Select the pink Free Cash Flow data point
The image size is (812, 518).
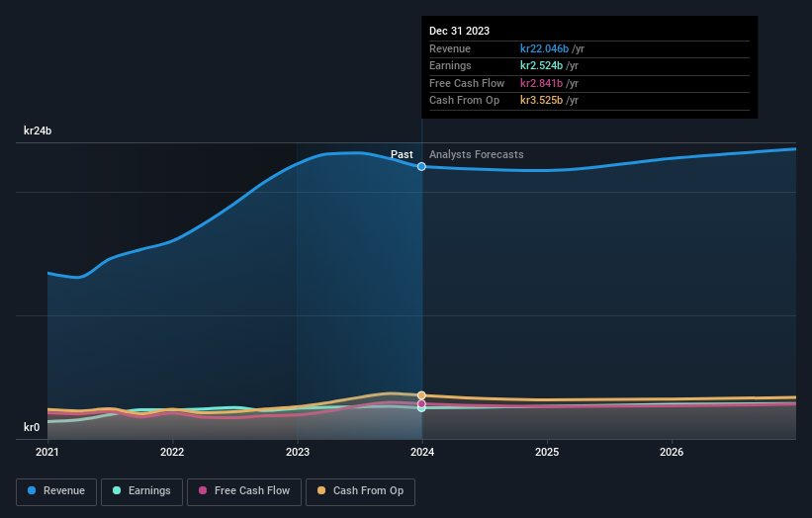pos(421,403)
